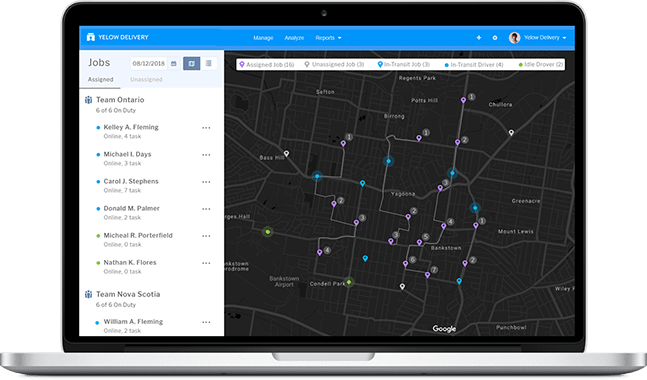The width and height of the screenshot is (647, 380).
Task: Open Reports dropdown menu
Action: click(328, 38)
